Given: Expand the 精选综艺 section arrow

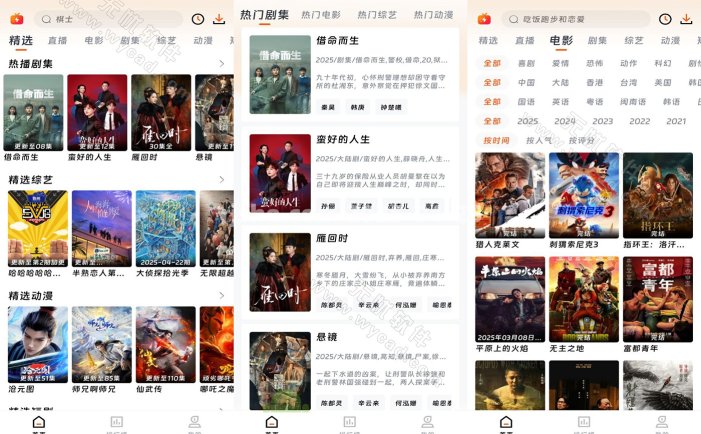Looking at the screenshot, I should [x=222, y=180].
